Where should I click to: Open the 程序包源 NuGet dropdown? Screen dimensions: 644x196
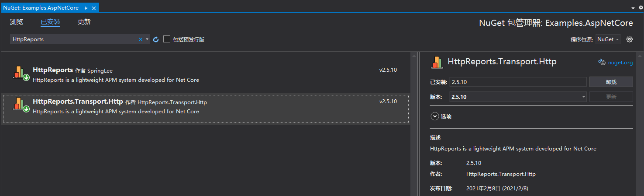pos(609,39)
